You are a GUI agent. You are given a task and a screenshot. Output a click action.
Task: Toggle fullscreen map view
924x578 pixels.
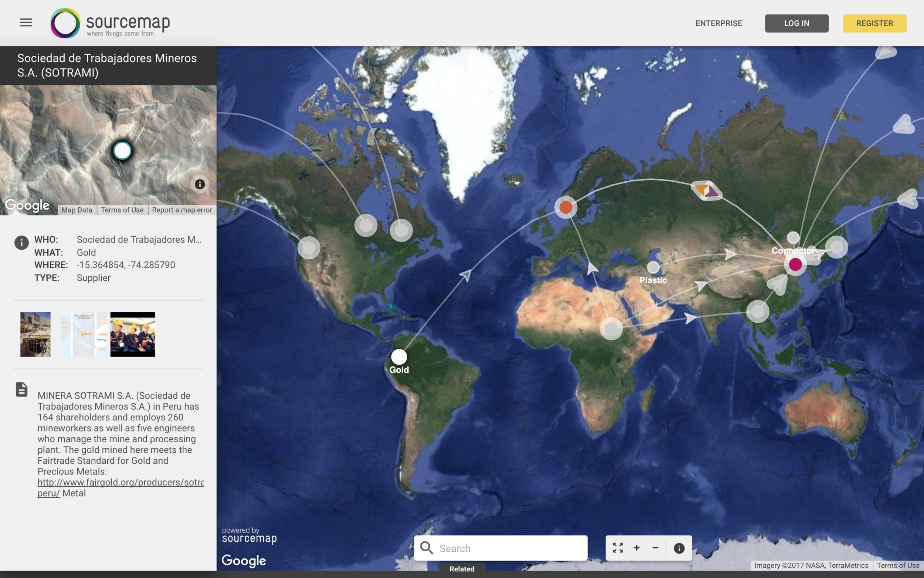click(x=618, y=548)
